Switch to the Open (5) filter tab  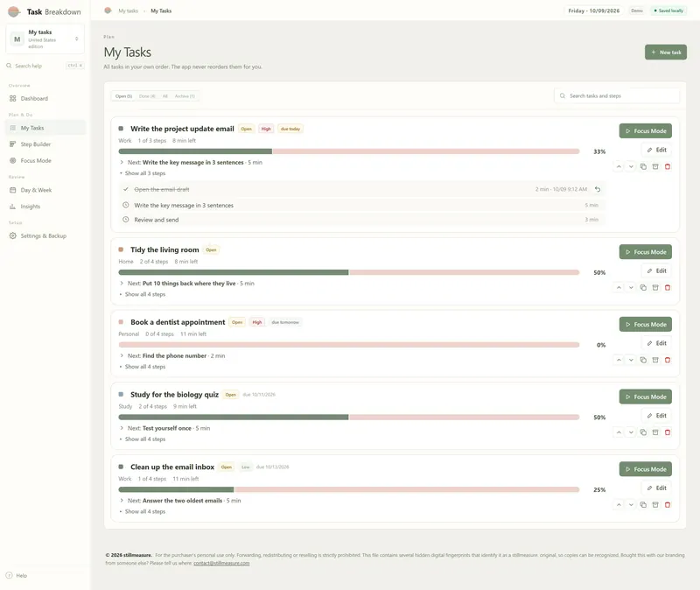tap(123, 96)
